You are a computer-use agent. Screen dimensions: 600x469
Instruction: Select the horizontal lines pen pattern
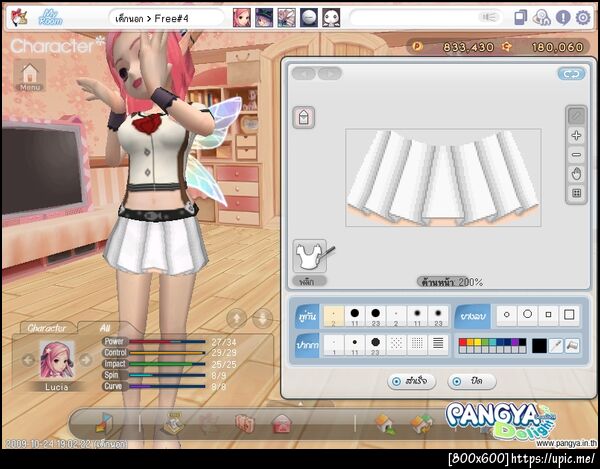[x=438, y=344]
